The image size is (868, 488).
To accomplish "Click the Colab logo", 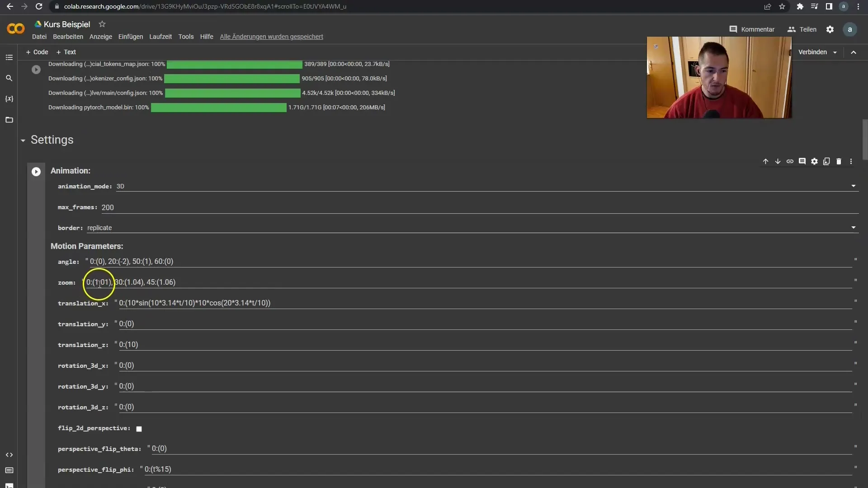I will (x=16, y=29).
